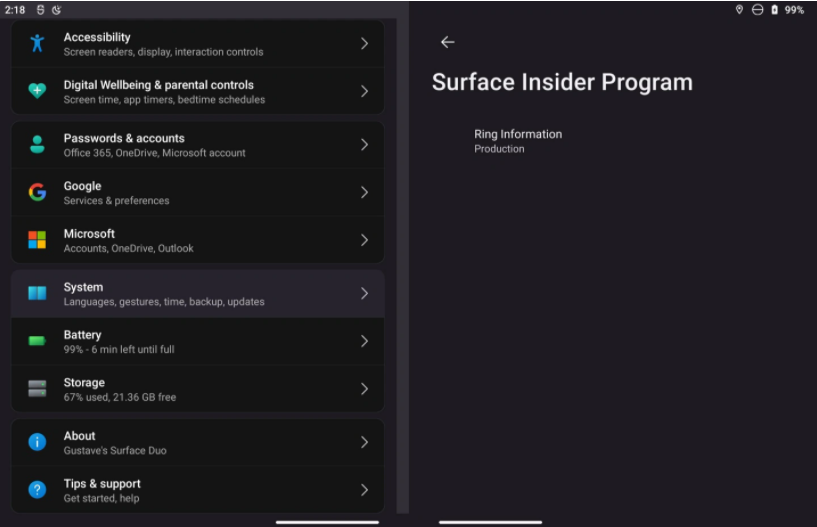This screenshot has height=527, width=817.
Task: Open Google settings via its chevron
Action: [x=364, y=192]
